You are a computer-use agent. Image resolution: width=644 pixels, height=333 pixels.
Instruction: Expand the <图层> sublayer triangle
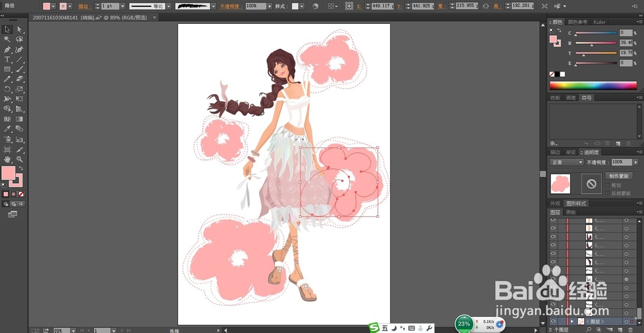[571, 321]
